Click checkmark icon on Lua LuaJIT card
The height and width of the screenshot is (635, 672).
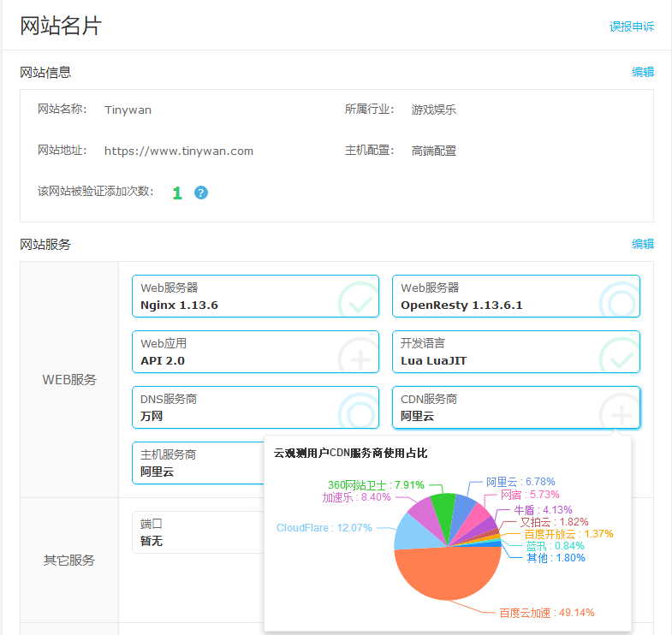[619, 356]
